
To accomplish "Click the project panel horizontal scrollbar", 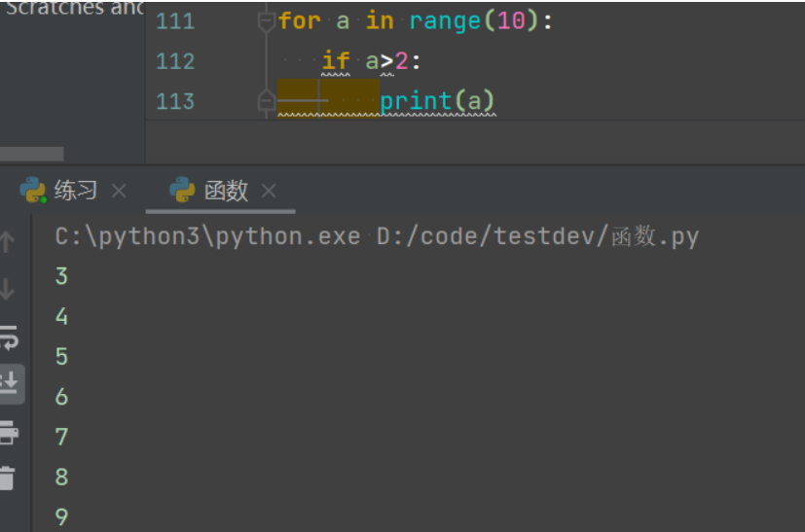I will click(x=32, y=154).
